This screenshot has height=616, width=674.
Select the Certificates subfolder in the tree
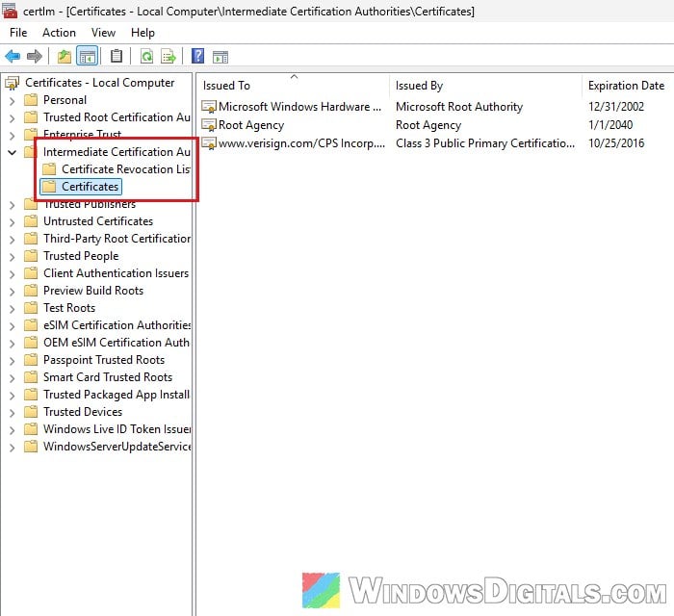[90, 187]
